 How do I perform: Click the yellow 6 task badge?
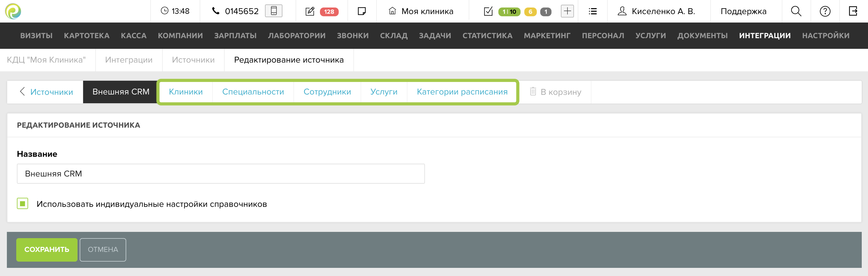(530, 12)
